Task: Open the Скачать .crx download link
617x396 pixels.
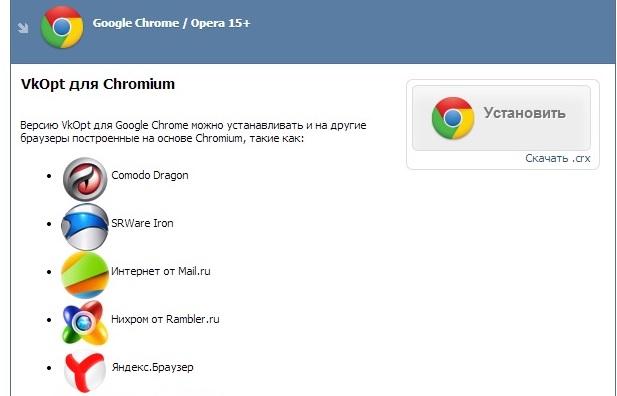Action: coord(558,158)
